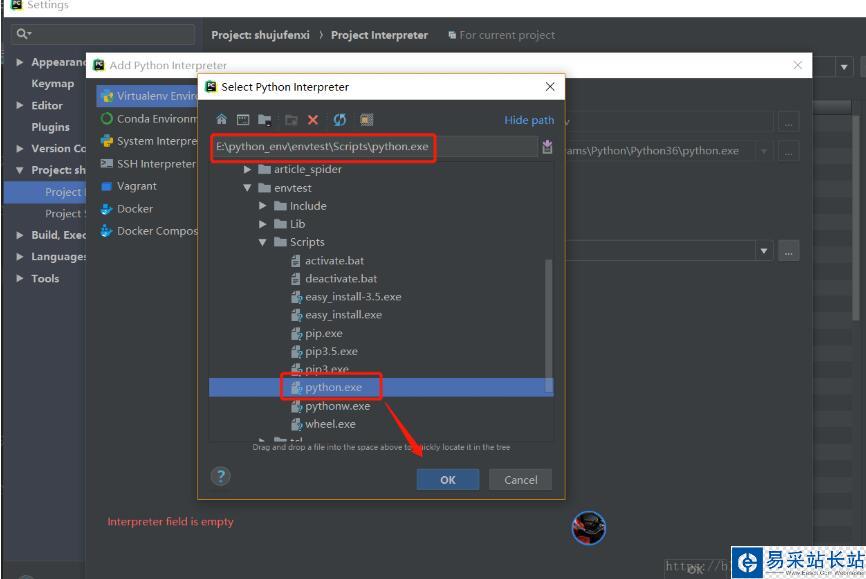The image size is (866, 579).
Task: Select Virtualenv Environment in interpreter types
Action: 147,96
